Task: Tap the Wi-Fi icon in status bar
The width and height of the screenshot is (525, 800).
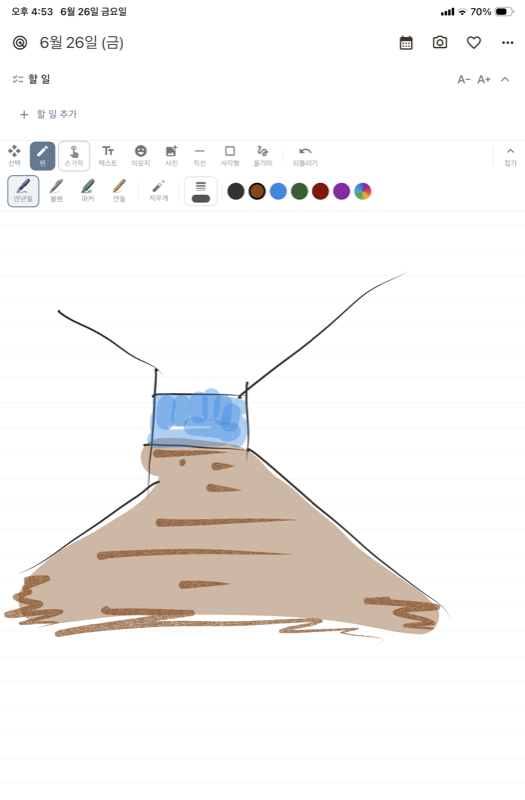Action: point(462,11)
